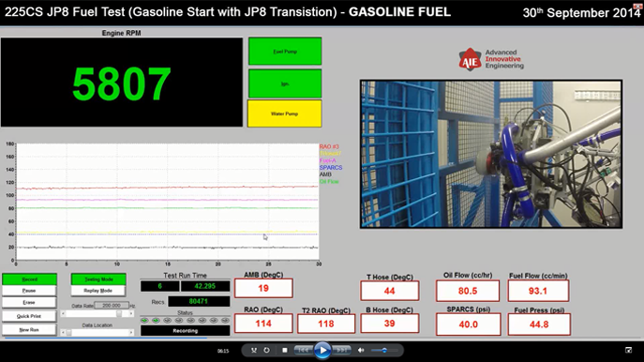Click the test run seconds field 42.295

tap(205, 286)
